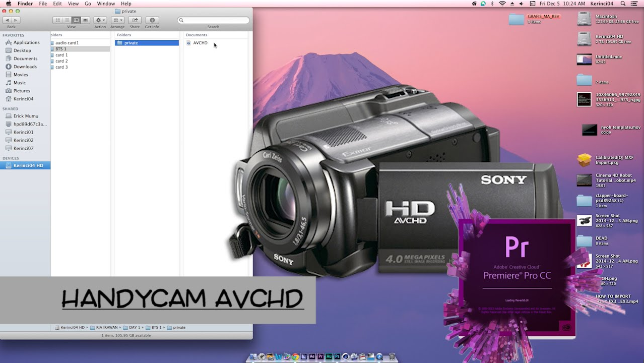Open Notification Center icon
The height and width of the screenshot is (363, 644).
click(x=634, y=4)
